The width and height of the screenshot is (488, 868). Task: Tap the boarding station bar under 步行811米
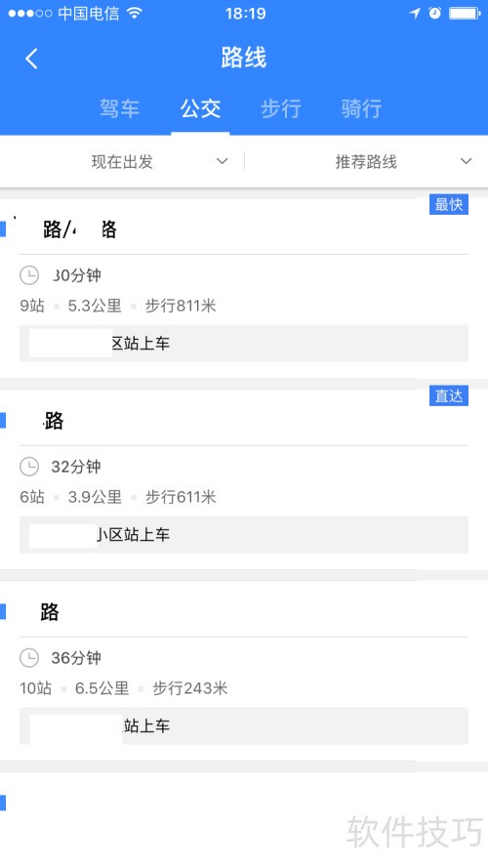coord(244,344)
